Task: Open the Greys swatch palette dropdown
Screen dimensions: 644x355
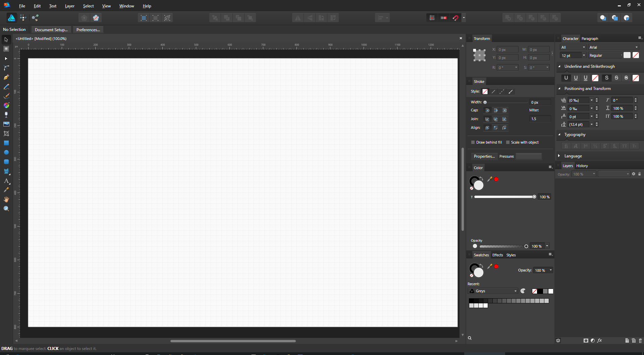Action: click(493, 291)
